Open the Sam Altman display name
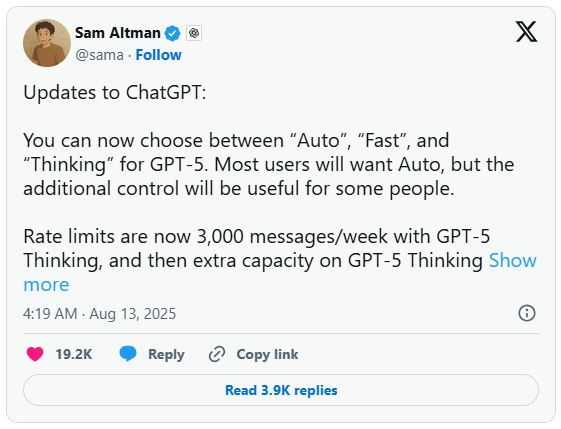This screenshot has width=561, height=429. (118, 33)
